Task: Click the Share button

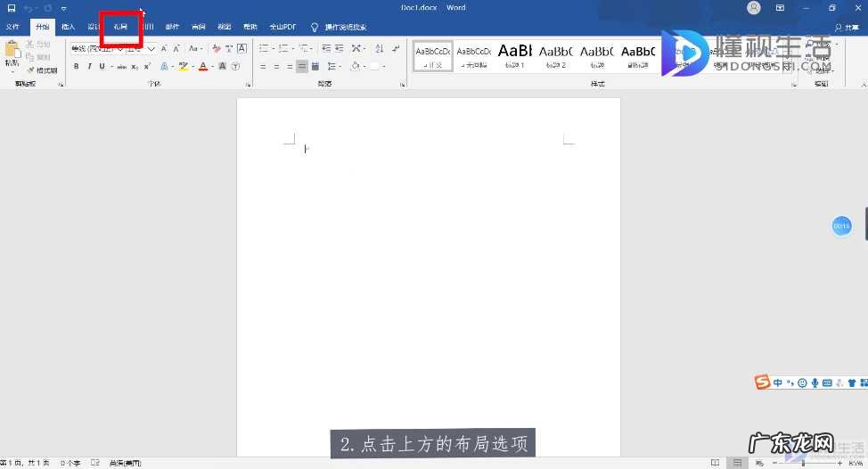Action: click(847, 27)
